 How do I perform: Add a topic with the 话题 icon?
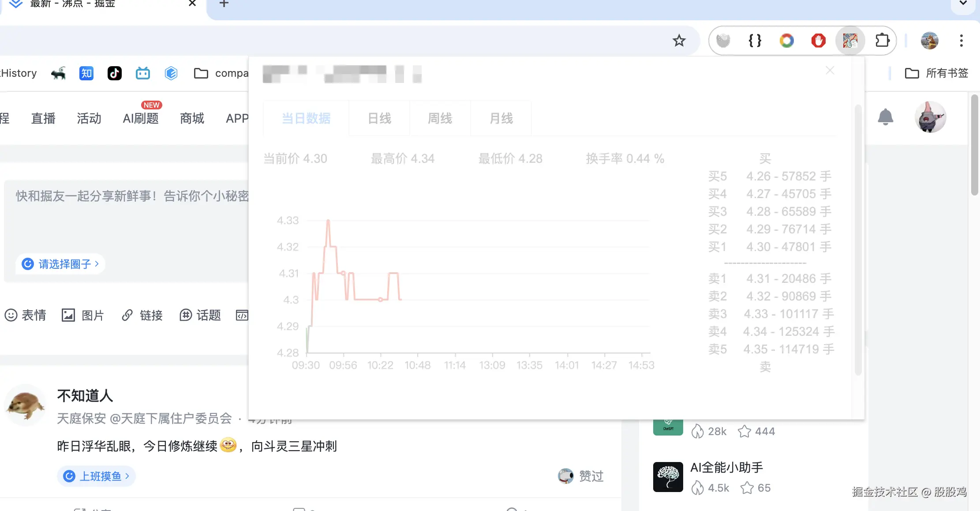[x=186, y=315]
